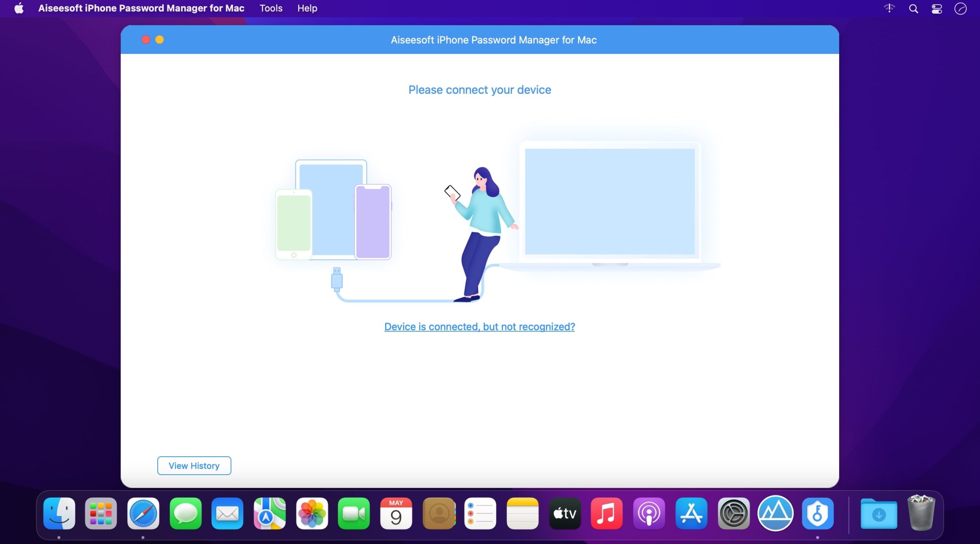
Task: Open System Settings from the dock
Action: click(733, 515)
